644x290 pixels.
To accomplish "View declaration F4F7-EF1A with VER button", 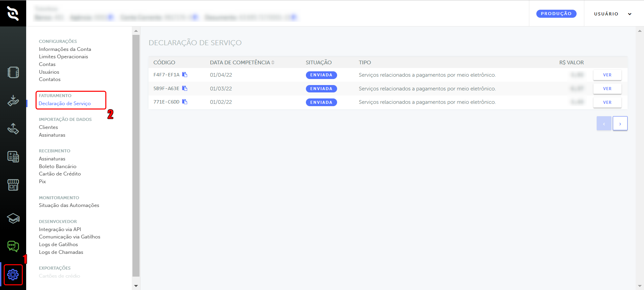I will click(x=607, y=75).
